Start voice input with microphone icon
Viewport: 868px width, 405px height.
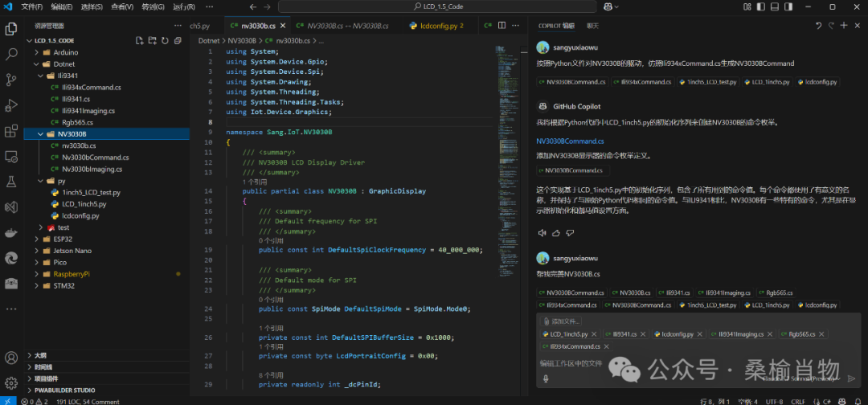tap(546, 378)
